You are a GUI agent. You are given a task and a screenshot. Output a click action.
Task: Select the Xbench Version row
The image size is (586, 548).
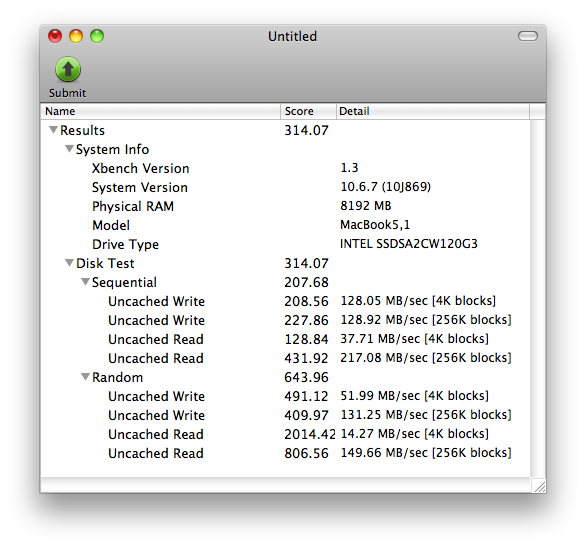pyautogui.click(x=285, y=168)
